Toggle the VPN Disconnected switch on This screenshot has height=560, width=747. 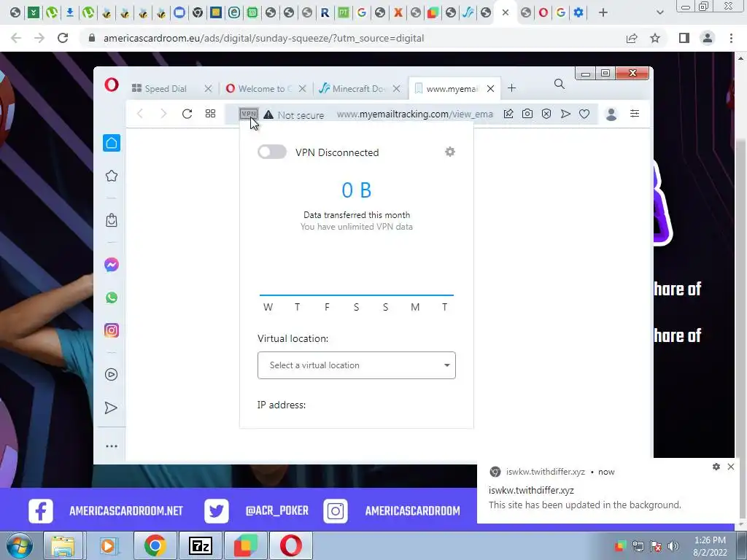point(272,152)
